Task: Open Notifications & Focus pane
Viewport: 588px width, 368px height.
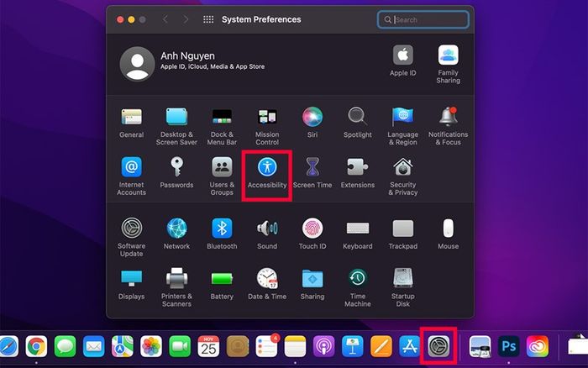Action: click(448, 126)
